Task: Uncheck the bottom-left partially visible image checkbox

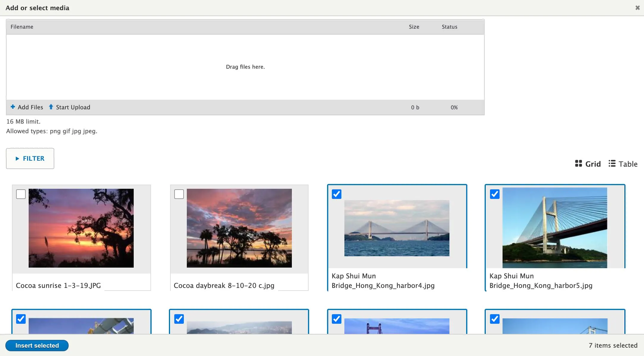Action: [x=21, y=319]
